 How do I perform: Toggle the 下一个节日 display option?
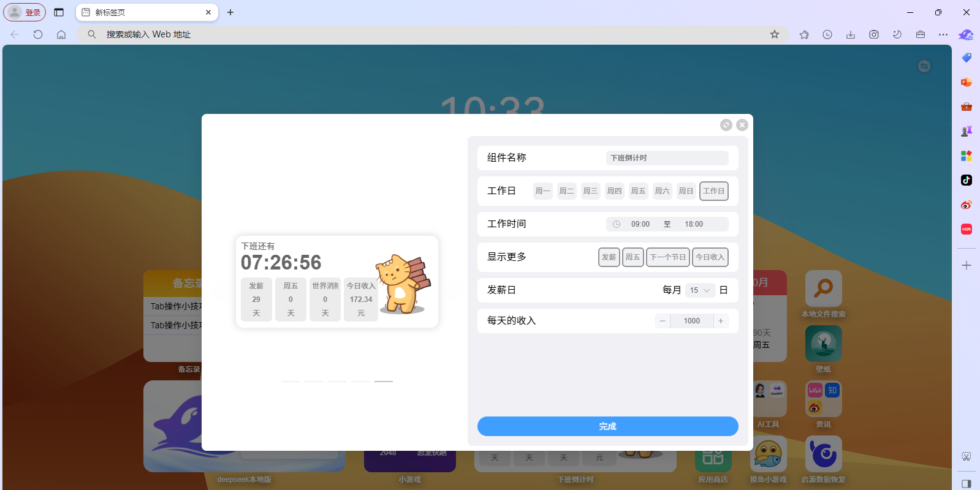667,257
